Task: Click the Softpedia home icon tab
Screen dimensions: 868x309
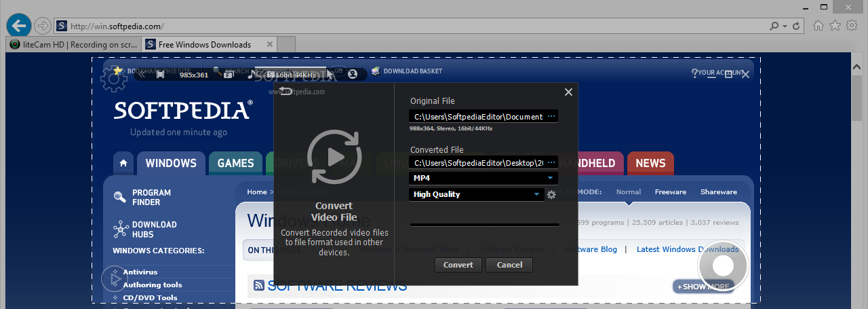Action: point(123,163)
